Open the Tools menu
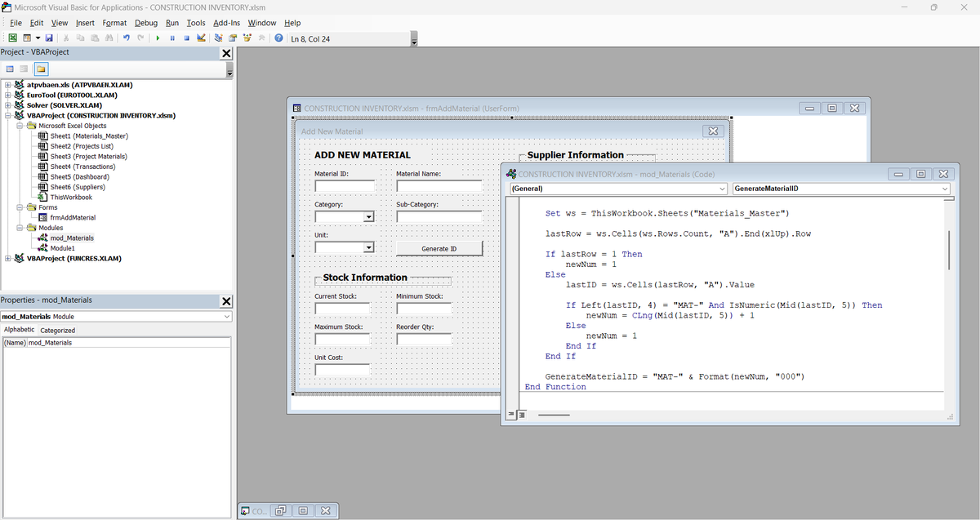The width and height of the screenshot is (980, 520). click(196, 23)
